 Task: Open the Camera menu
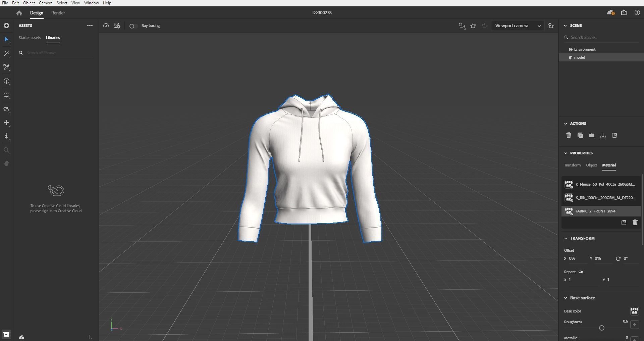pos(46,3)
